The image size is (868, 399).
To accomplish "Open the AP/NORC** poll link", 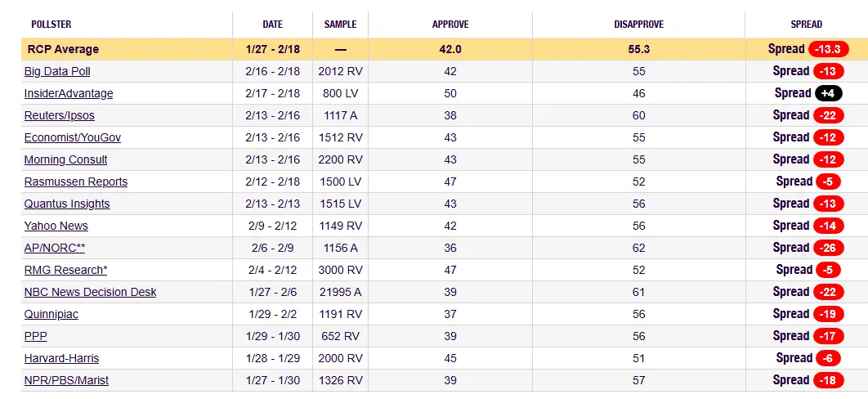I will pos(55,248).
